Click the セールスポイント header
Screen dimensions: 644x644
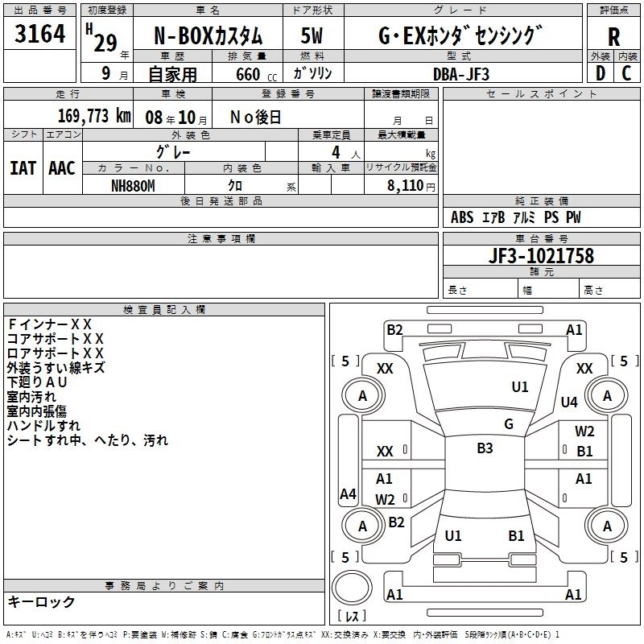point(541,93)
